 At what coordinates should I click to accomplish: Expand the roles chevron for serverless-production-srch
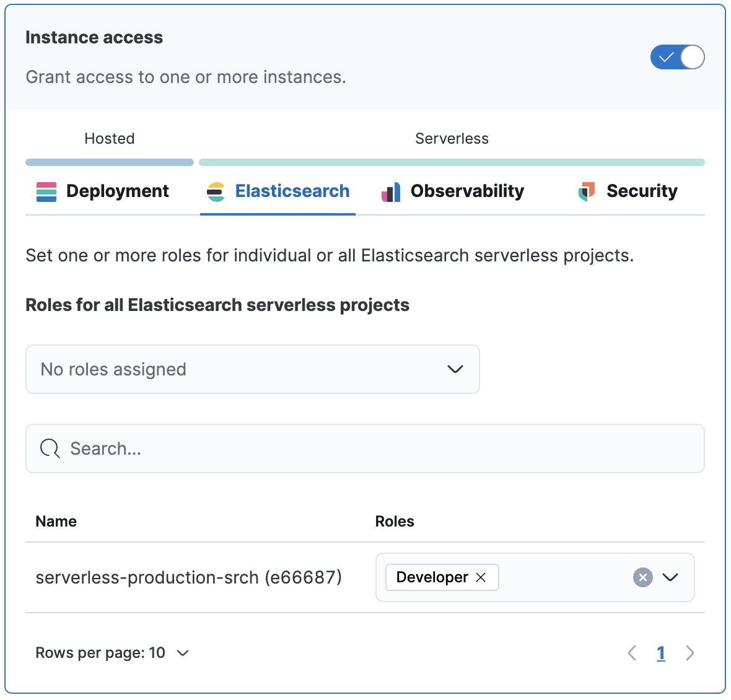click(670, 577)
